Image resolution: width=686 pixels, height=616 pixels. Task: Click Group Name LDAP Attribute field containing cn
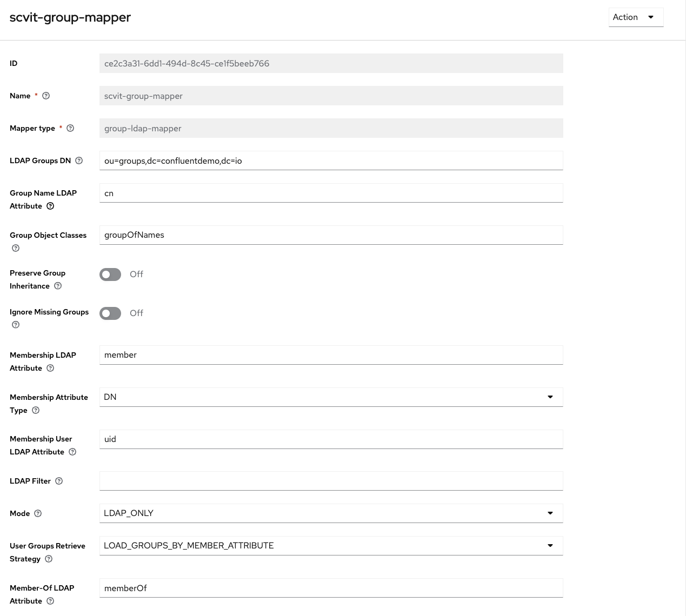(x=331, y=193)
